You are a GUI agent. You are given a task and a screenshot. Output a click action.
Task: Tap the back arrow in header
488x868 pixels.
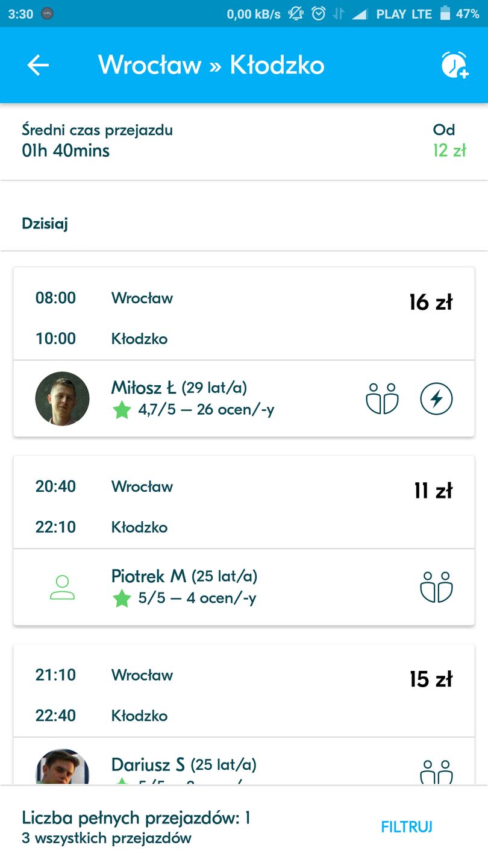click(38, 65)
